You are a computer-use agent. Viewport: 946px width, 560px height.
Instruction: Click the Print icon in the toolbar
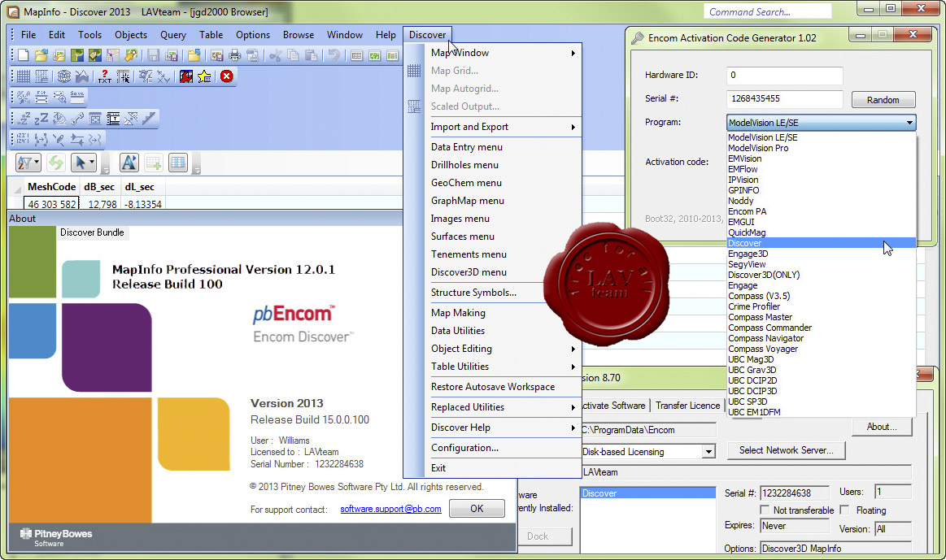[235, 56]
